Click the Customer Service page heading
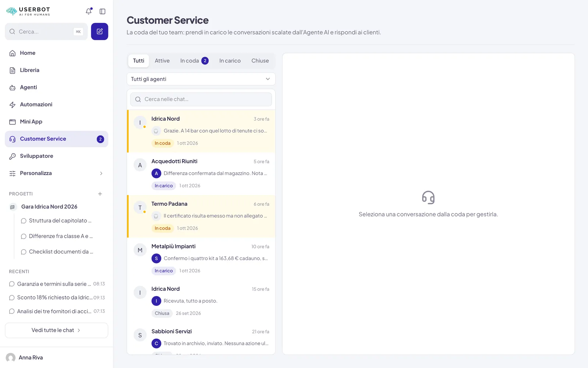The height and width of the screenshot is (368, 588). (168, 20)
